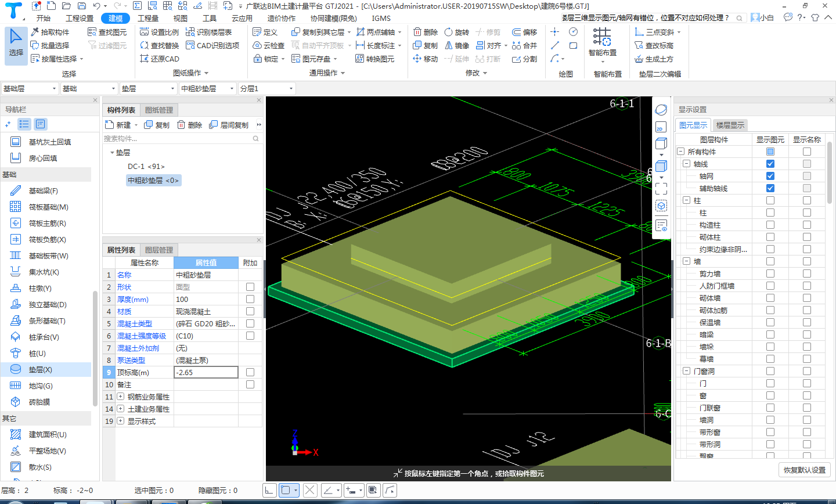Open the 工具 ribbon tab
This screenshot has height=504, width=836.
[210, 18]
